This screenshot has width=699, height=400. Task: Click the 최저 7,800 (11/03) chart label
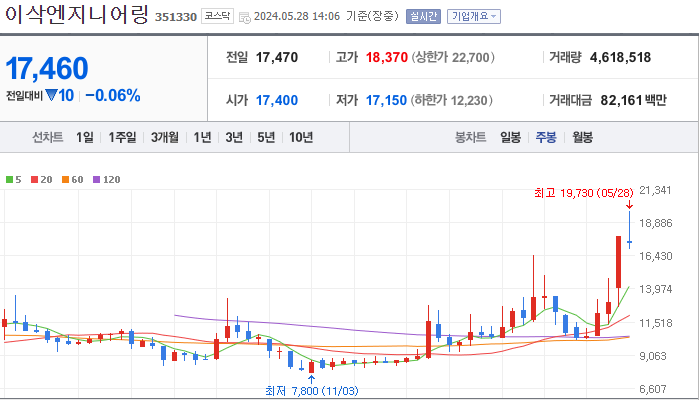click(x=312, y=391)
